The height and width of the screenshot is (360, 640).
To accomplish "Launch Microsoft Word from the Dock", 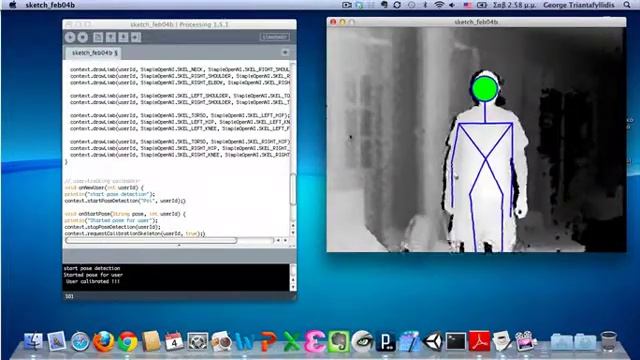I will click(x=244, y=341).
